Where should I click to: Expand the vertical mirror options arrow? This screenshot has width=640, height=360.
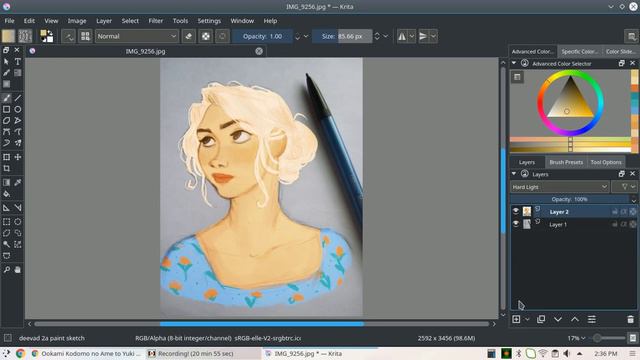(433, 36)
